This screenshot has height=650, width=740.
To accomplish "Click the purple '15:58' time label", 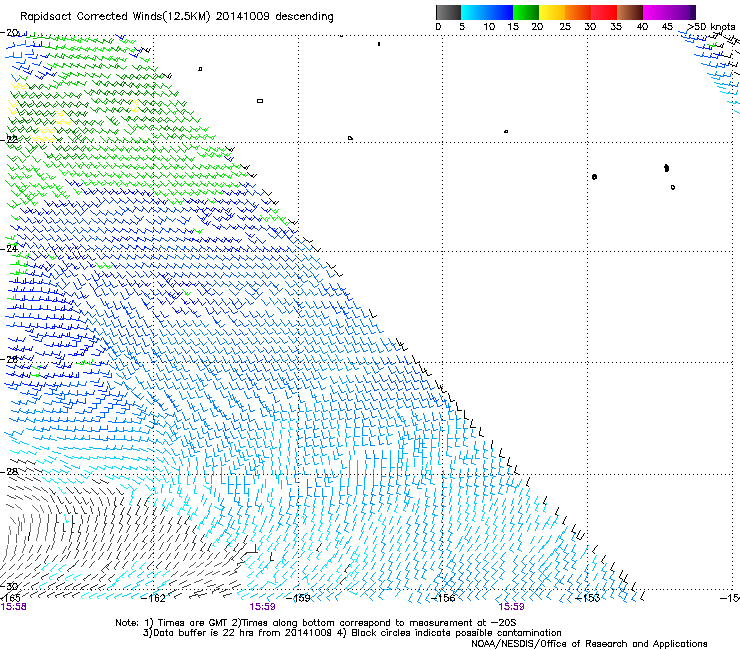I will (14, 607).
